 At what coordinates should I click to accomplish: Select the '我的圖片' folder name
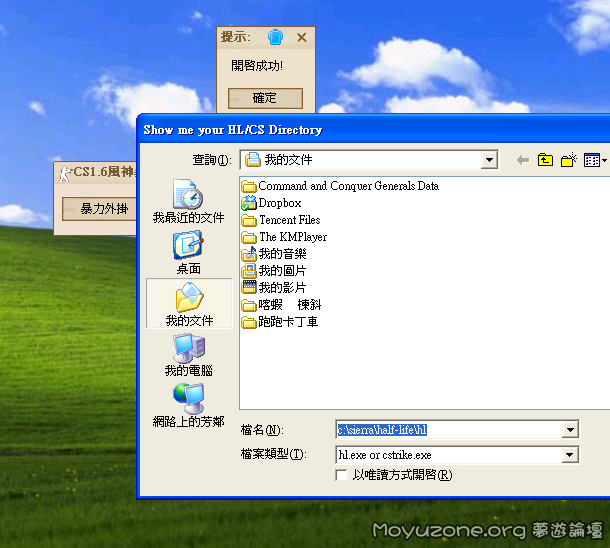coord(282,271)
